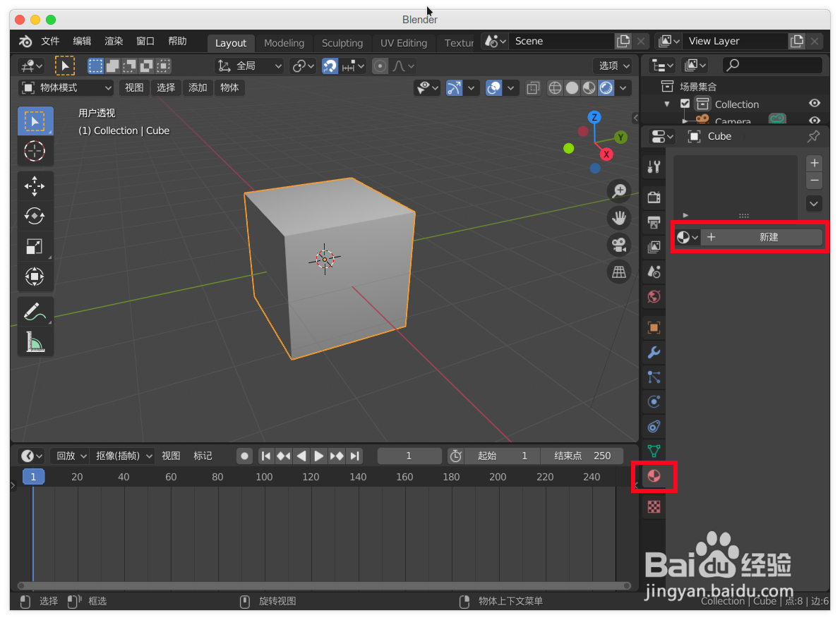840x620 pixels.
Task: Switch to solid shading mode
Action: pos(572,87)
